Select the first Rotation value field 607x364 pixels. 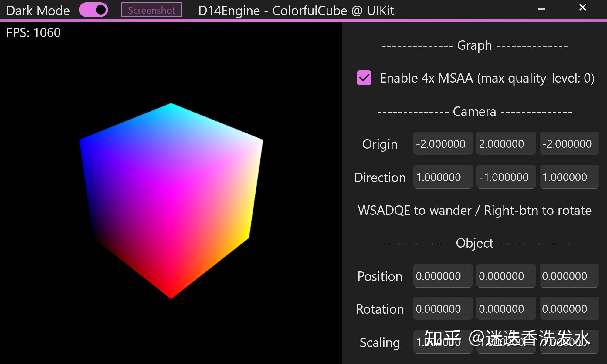[x=443, y=309]
